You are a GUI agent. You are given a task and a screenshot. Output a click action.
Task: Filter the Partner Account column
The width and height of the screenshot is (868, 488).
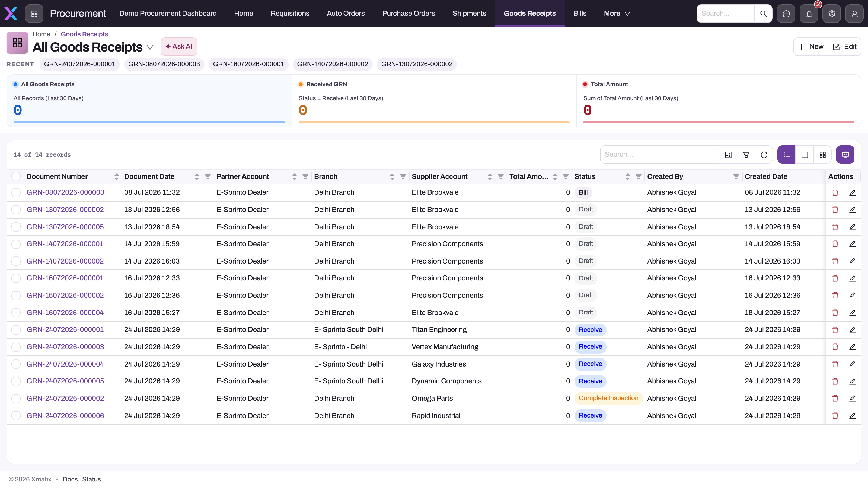pos(305,176)
